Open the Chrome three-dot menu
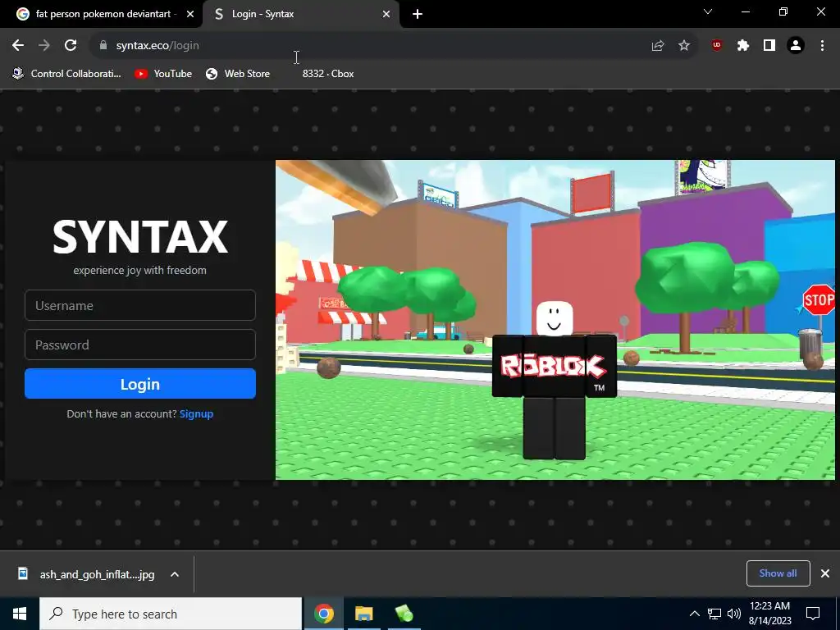840x630 pixels. pos(822,46)
